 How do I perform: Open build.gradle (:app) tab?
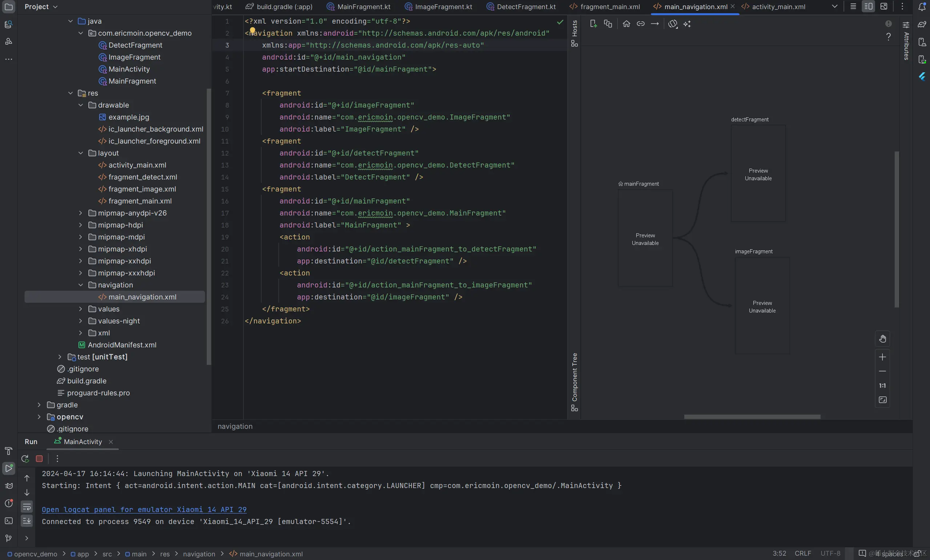click(x=279, y=7)
